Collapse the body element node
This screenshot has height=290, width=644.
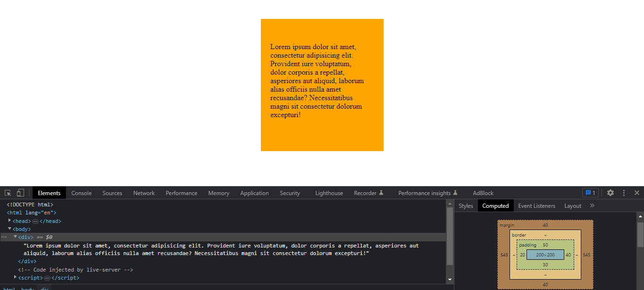(x=10, y=229)
